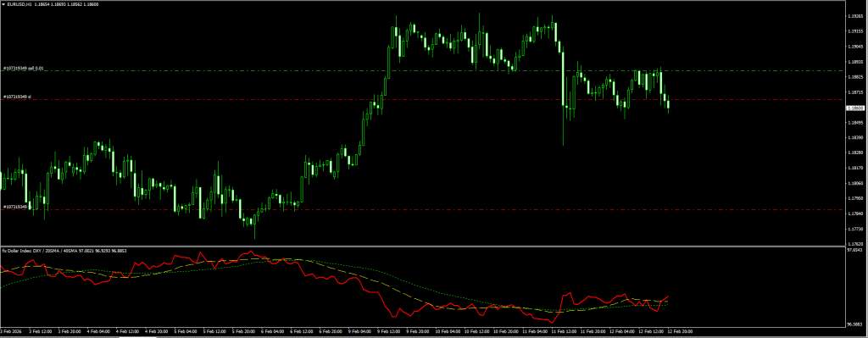Click price level 1.18060 on price scale
Image resolution: width=868 pixels, height=338 pixels.
point(855,183)
